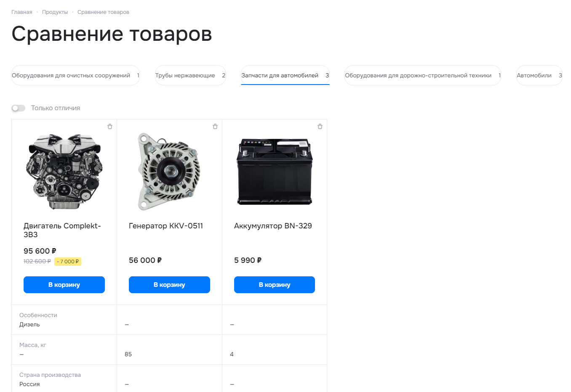Go to Главная breadcrumb link
The height and width of the screenshot is (392, 571).
click(22, 12)
